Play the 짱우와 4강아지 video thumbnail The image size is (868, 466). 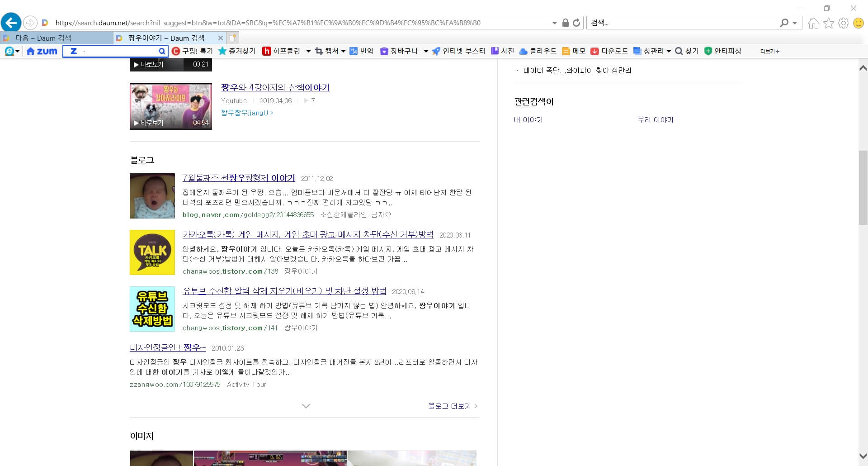[x=170, y=106]
